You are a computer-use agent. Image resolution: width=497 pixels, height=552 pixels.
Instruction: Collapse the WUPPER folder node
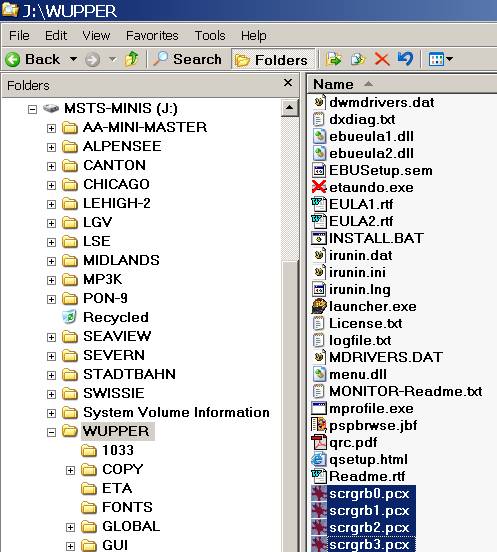(51, 433)
